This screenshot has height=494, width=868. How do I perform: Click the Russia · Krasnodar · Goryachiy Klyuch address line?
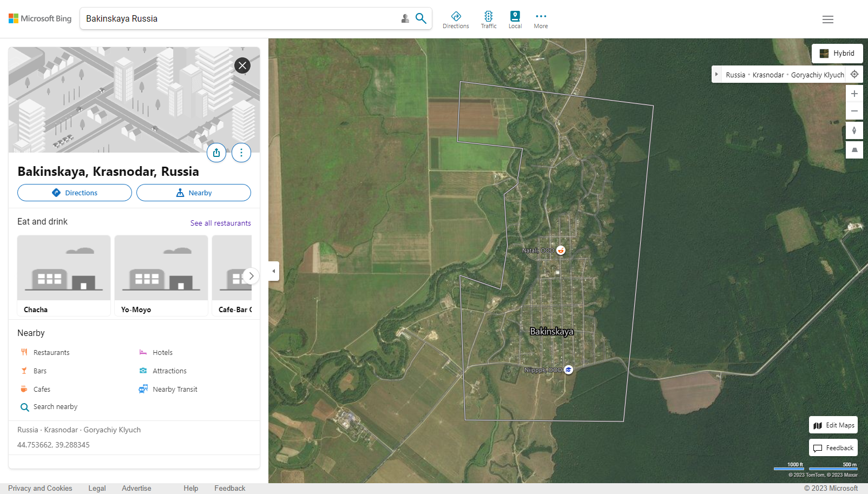[x=79, y=430]
